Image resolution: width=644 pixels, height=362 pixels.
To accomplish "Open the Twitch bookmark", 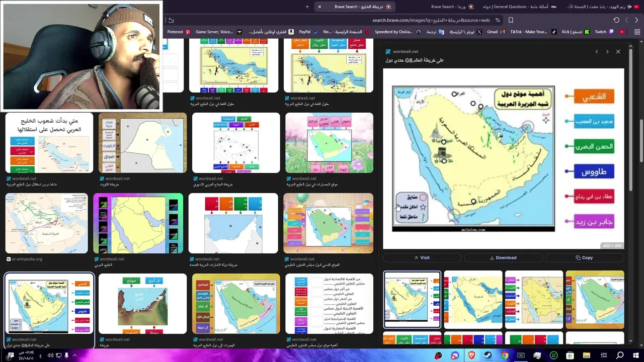I will (604, 32).
